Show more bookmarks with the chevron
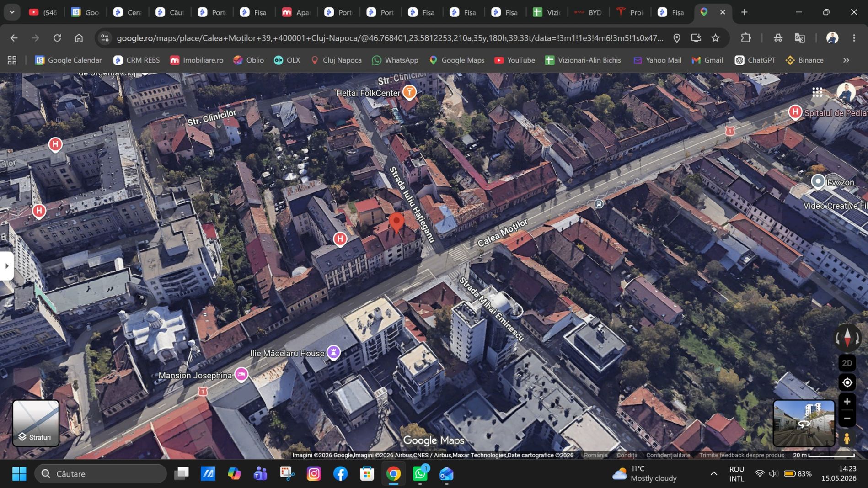Image resolution: width=868 pixels, height=488 pixels. click(x=846, y=60)
